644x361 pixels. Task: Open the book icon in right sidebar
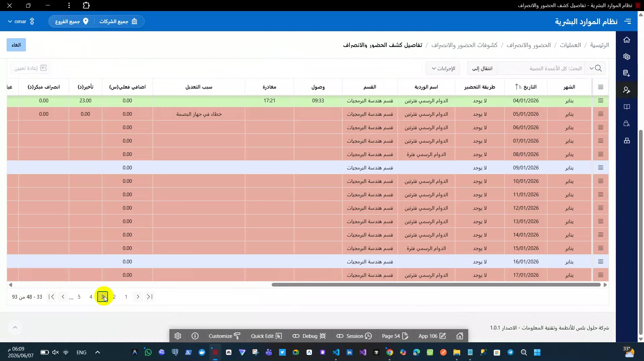[627, 107]
